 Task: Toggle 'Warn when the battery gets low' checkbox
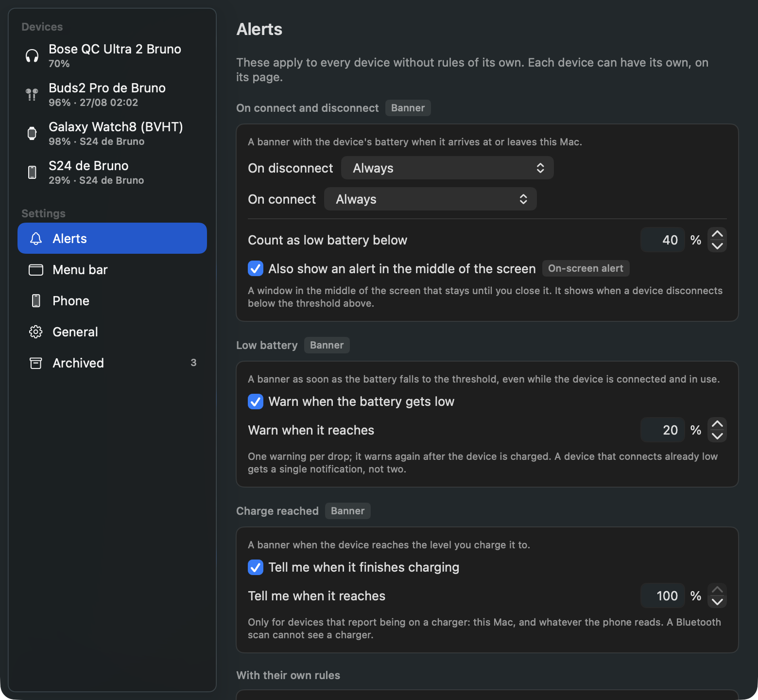(256, 402)
